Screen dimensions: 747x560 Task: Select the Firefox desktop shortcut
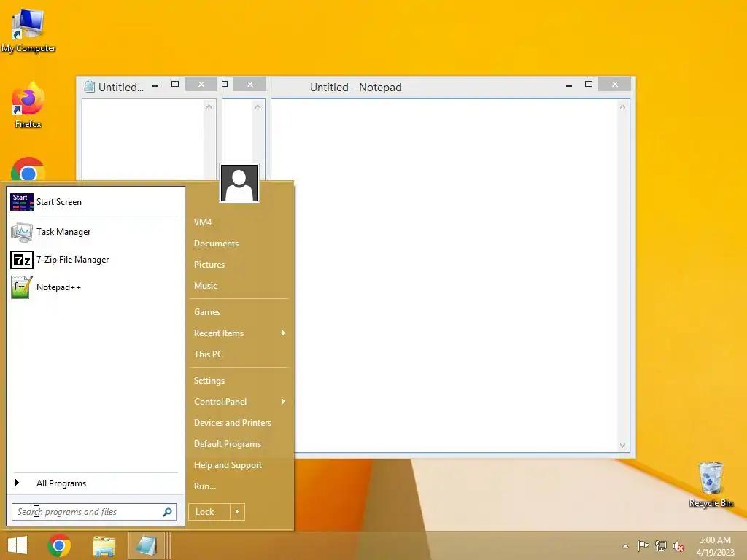(28, 105)
